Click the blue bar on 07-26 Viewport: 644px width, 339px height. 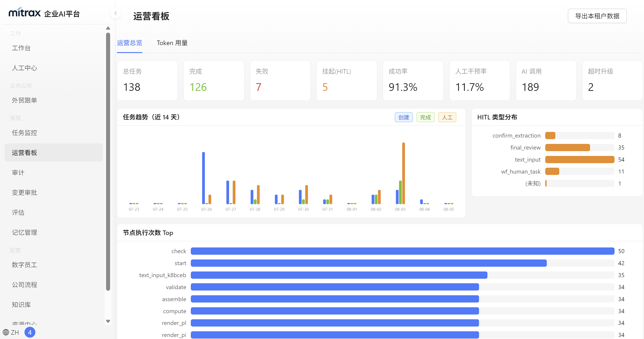click(x=203, y=178)
